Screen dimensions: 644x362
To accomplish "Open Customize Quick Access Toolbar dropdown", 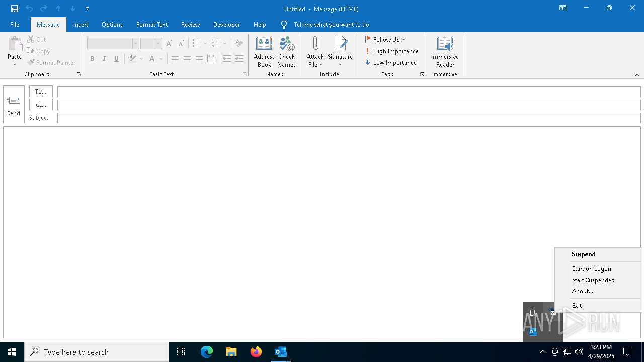I will [87, 9].
